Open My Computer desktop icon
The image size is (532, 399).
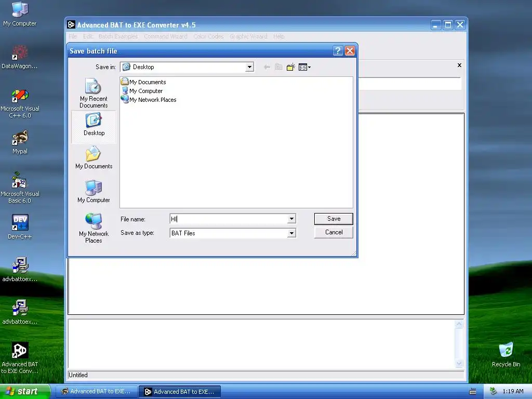[x=20, y=14]
